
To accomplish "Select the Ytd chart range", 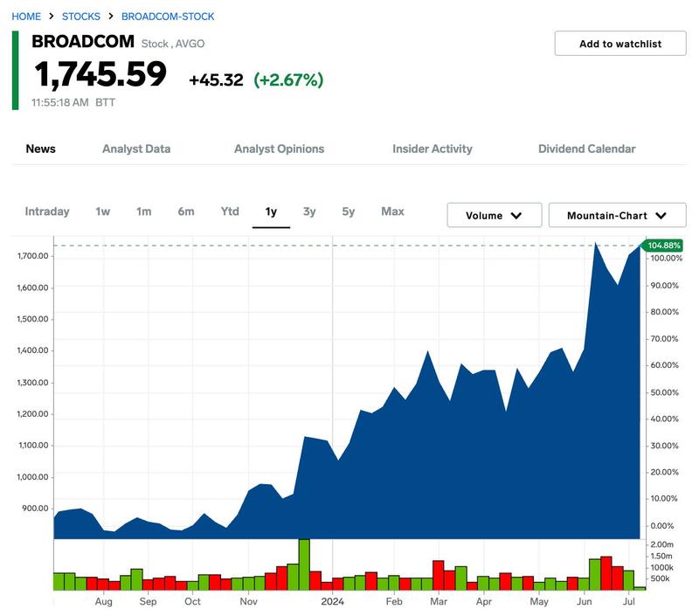I will tap(230, 211).
